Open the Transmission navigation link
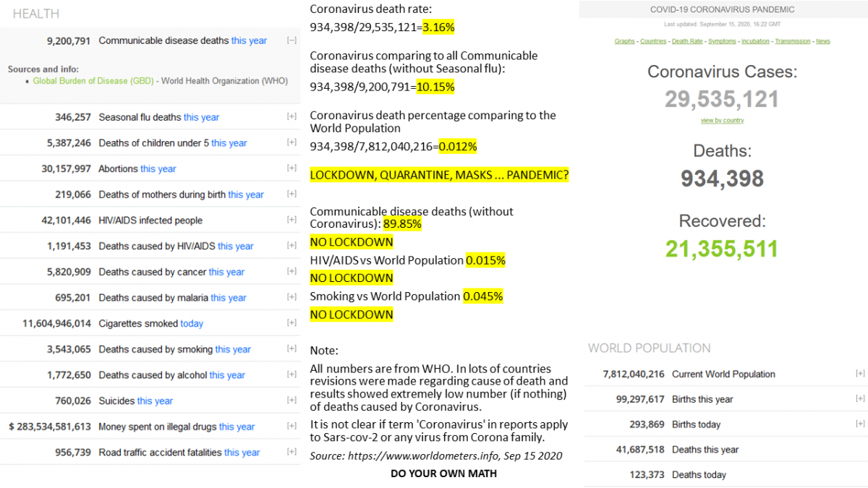The height and width of the screenshot is (488, 868). (x=793, y=42)
